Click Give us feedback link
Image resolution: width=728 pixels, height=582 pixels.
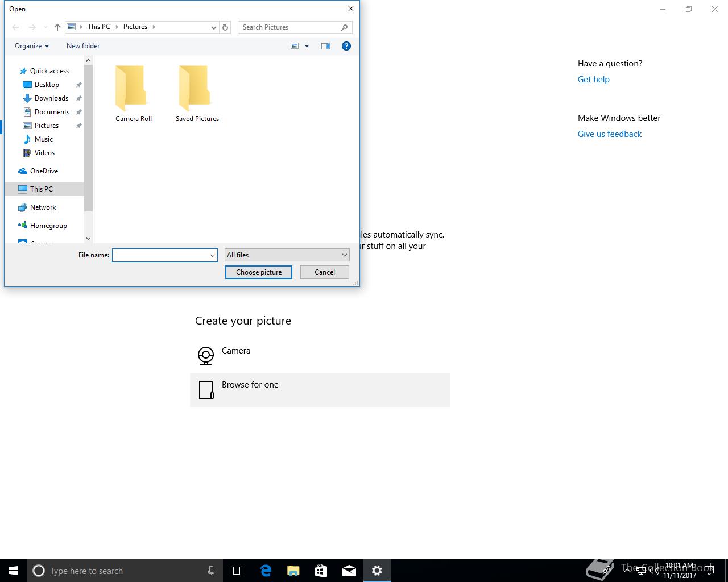pyautogui.click(x=610, y=134)
